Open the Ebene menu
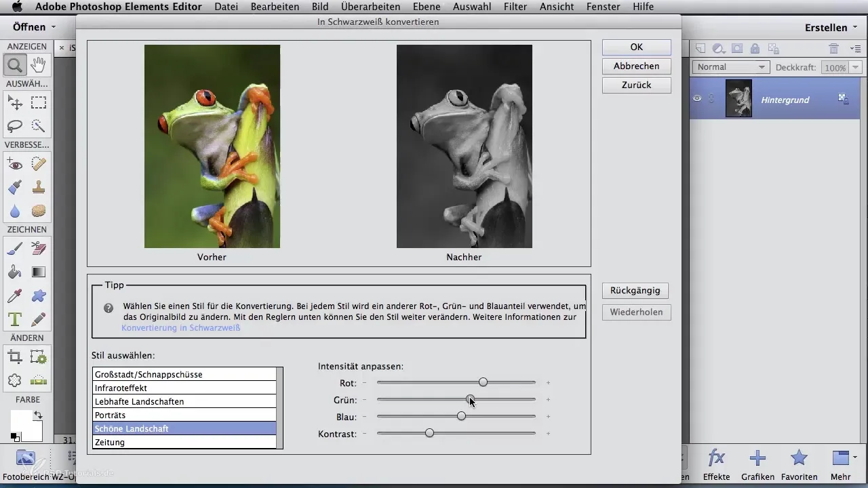The height and width of the screenshot is (488, 868). (x=427, y=7)
